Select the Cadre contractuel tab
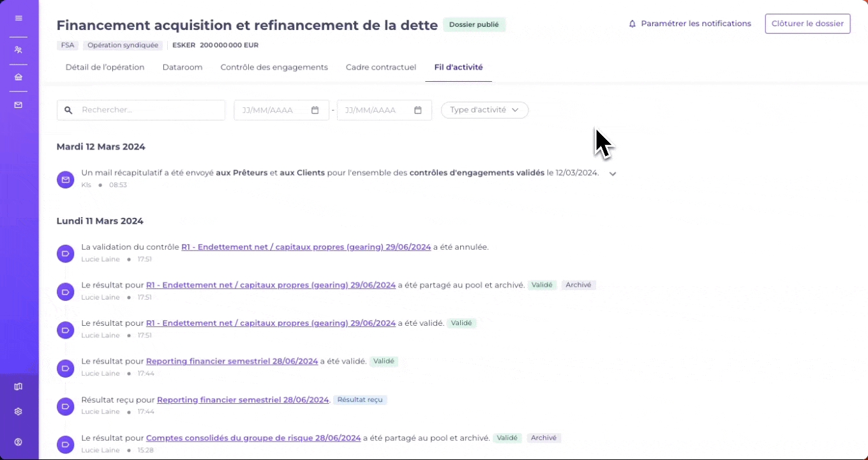 tap(380, 67)
